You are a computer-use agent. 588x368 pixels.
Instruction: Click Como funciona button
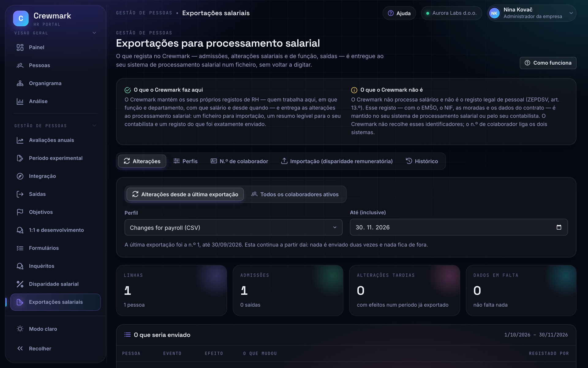point(548,63)
